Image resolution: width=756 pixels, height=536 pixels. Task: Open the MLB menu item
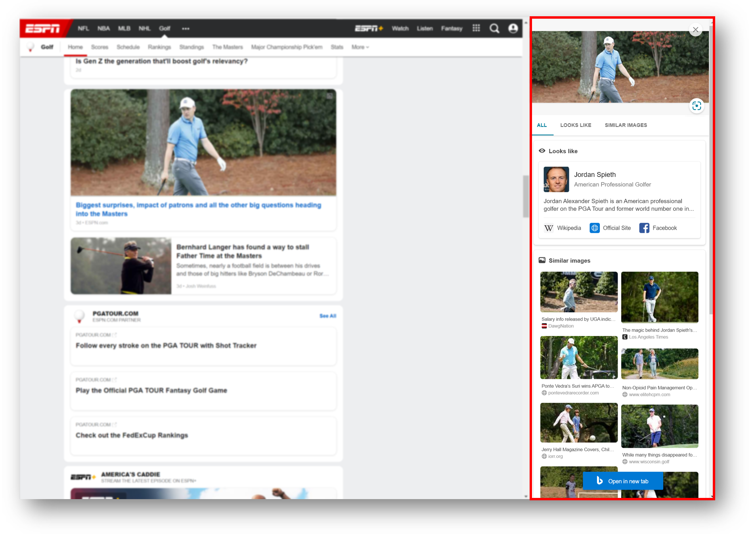pos(124,29)
